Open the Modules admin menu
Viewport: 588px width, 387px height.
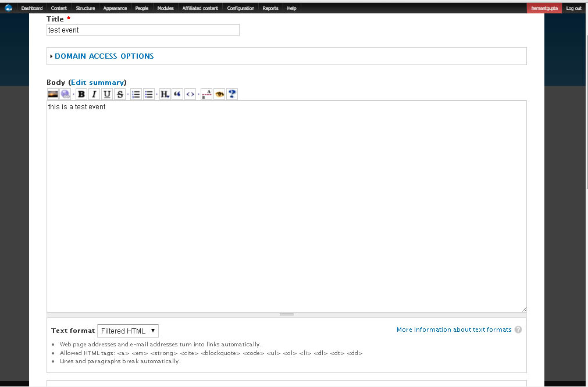(165, 8)
